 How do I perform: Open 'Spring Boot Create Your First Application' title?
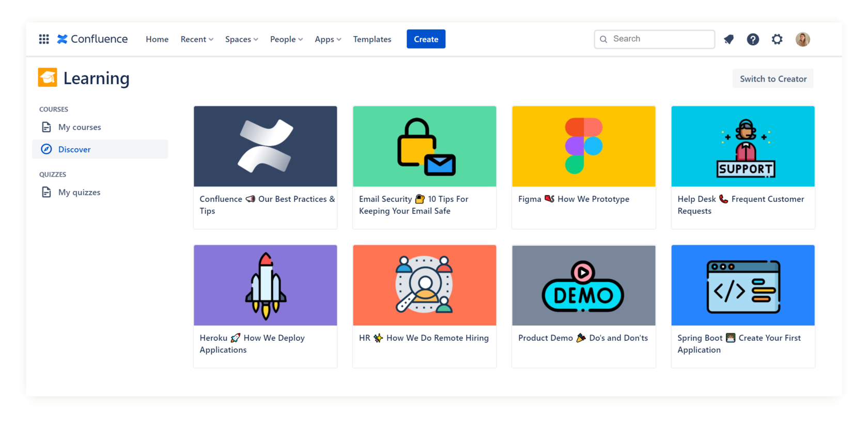point(739,344)
